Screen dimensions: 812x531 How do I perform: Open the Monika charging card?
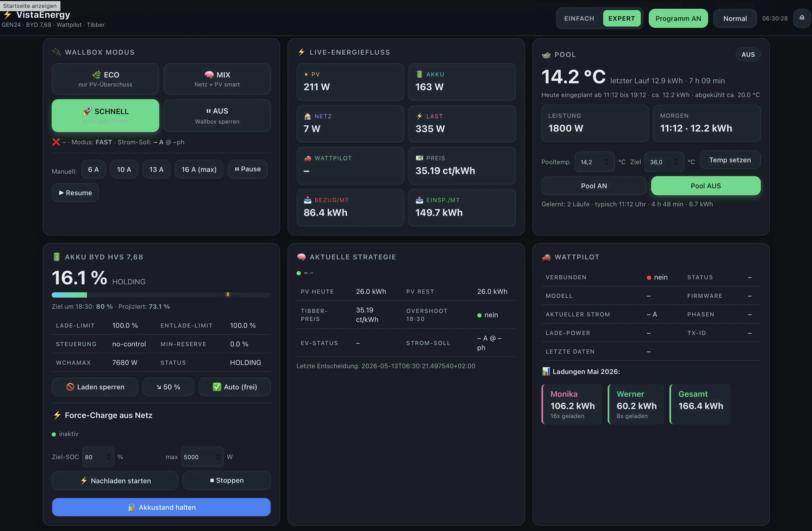[572, 404]
